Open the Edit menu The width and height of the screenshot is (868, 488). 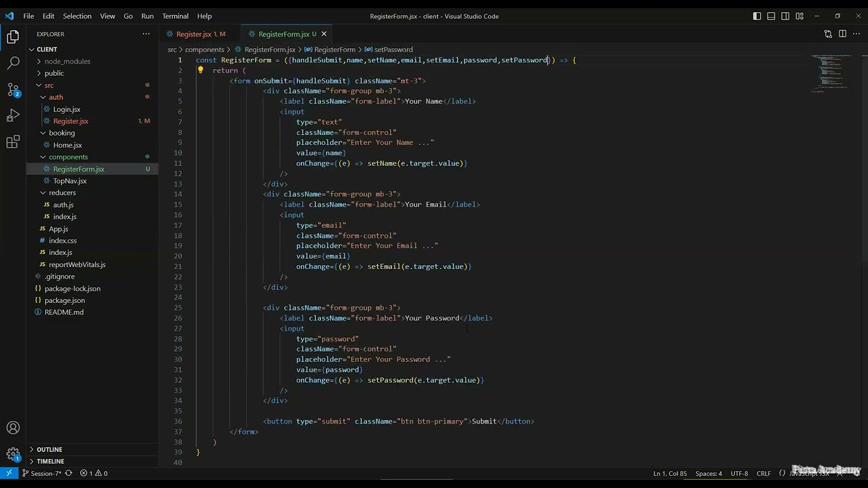tap(49, 16)
